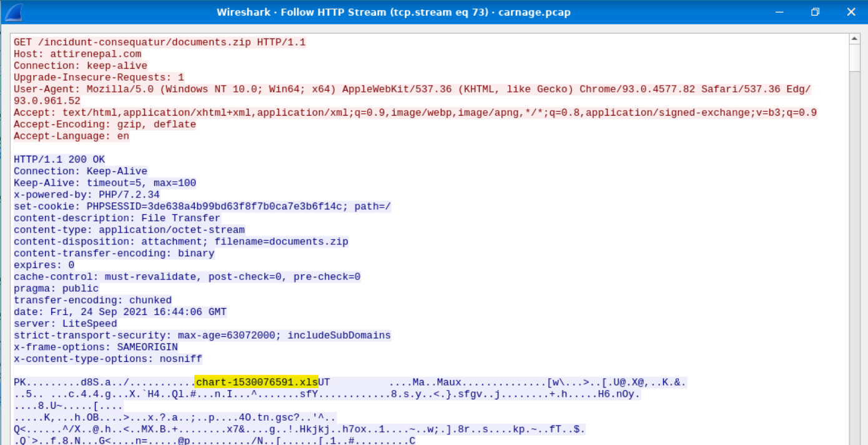This screenshot has height=445, width=868.
Task: Place cursor on HTTP/1.1 200 OK line
Action: pyautogui.click(x=59, y=159)
